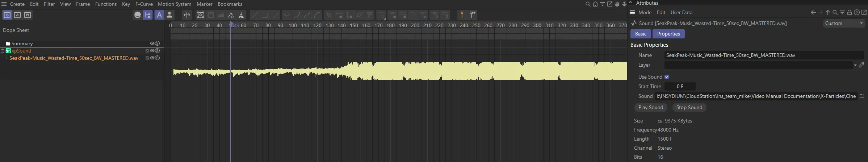Open the Bookmarks menu
868x162 pixels.
(x=230, y=4)
